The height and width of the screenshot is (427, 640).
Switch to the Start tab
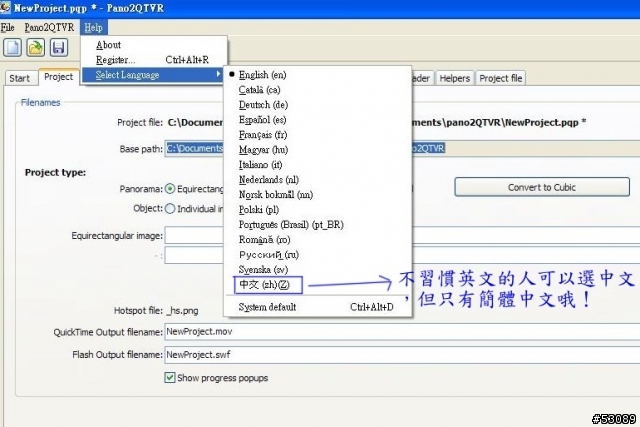20,78
